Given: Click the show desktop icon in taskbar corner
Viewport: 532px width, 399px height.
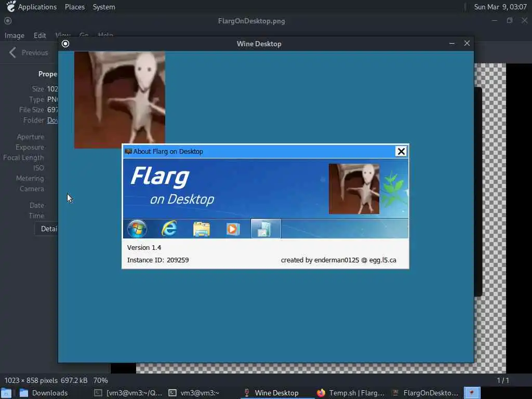Looking at the screenshot, I should tap(6, 393).
